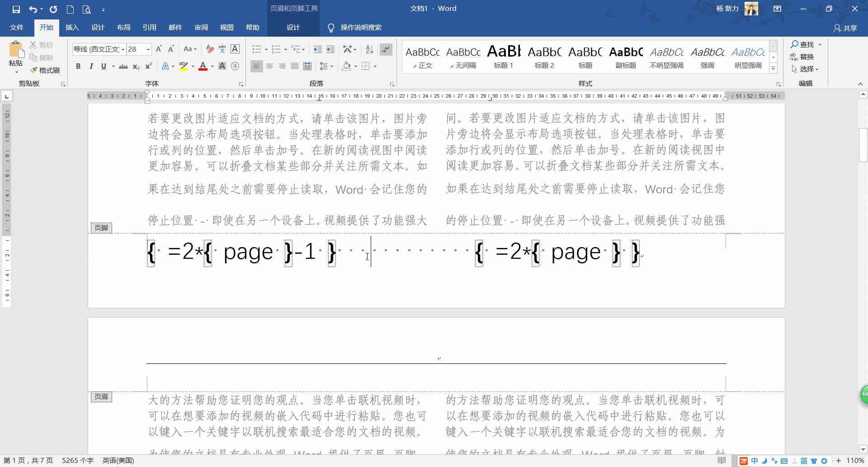Toggle Bold formatting
The width and height of the screenshot is (868, 467).
78,67
